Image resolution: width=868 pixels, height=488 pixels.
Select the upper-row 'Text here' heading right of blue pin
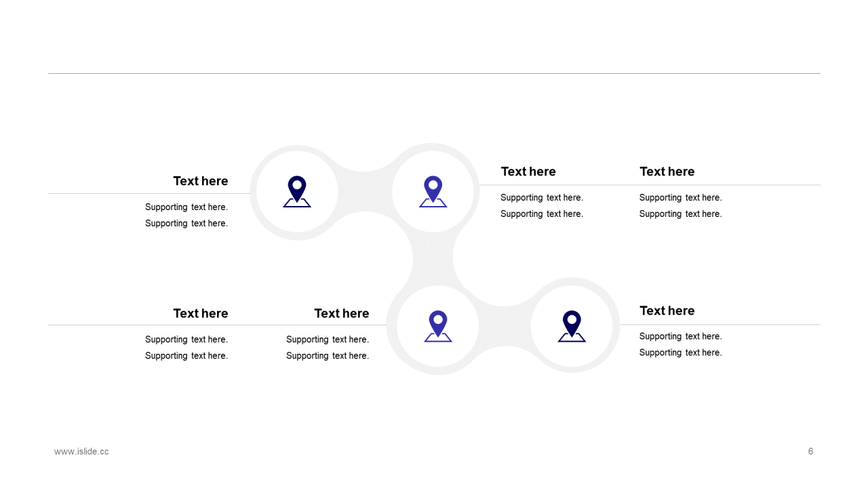tap(528, 171)
